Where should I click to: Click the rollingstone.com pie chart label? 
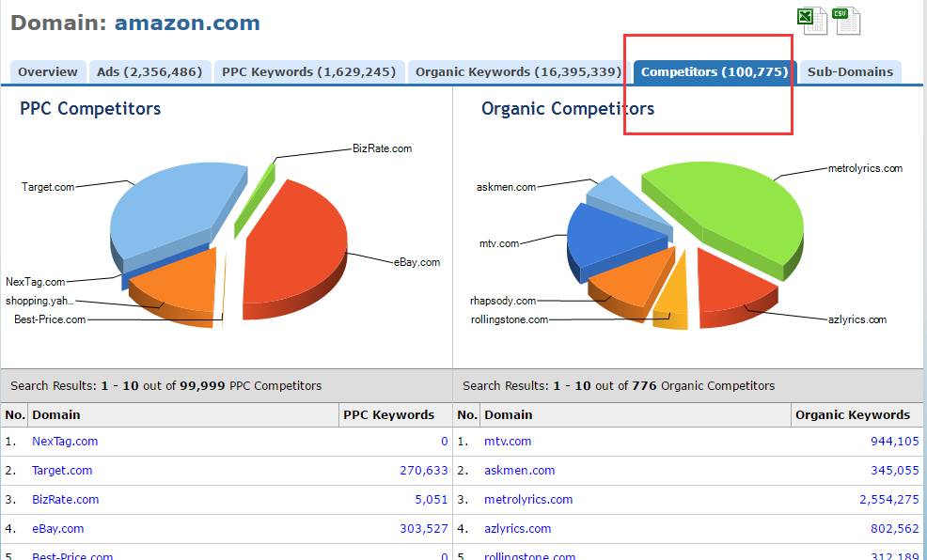point(510,319)
